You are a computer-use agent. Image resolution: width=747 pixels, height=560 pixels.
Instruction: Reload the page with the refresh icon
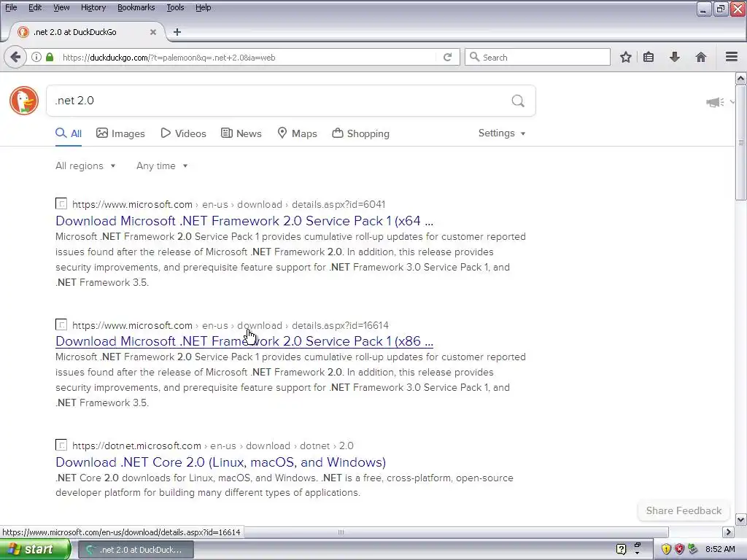point(447,57)
